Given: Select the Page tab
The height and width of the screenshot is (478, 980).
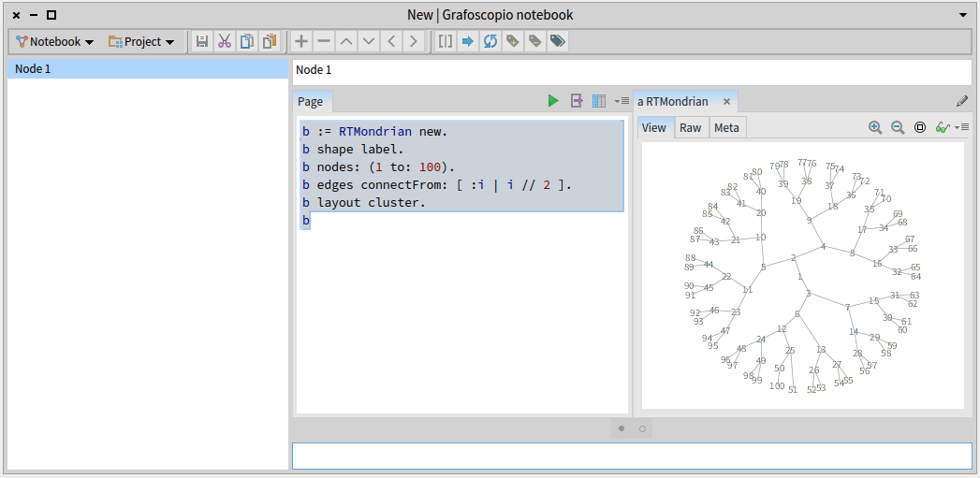Looking at the screenshot, I should pyautogui.click(x=311, y=101).
